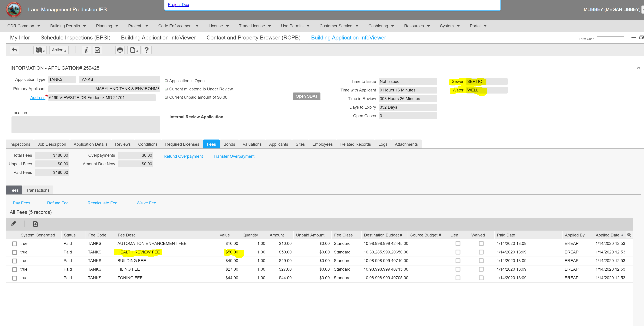This screenshot has width=644, height=330.
Task: Click the add record icon above fees grid
Action: (x=35, y=224)
